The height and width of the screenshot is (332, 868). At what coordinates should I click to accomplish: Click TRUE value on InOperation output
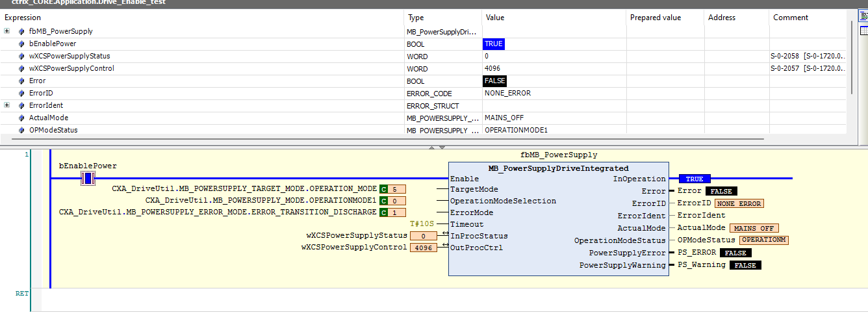(695, 179)
